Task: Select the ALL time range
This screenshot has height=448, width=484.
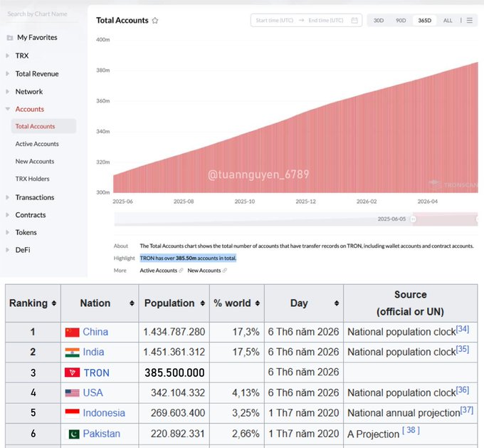Action: pos(448,21)
